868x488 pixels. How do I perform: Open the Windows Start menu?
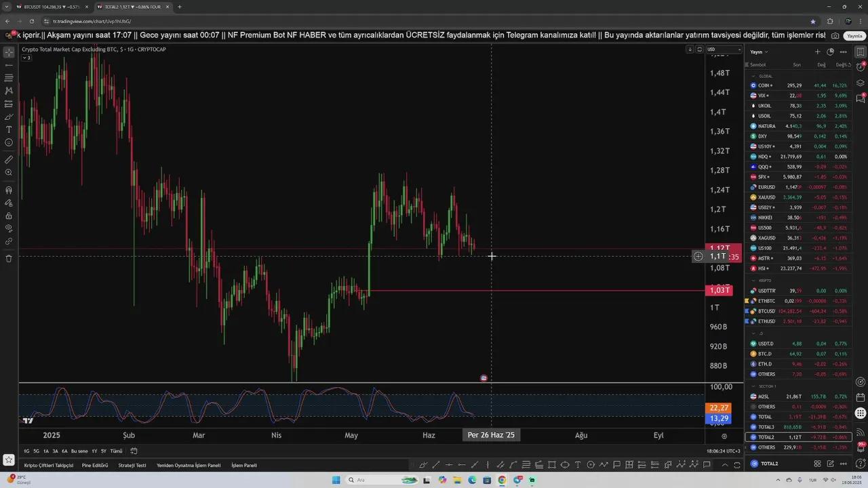tap(336, 480)
